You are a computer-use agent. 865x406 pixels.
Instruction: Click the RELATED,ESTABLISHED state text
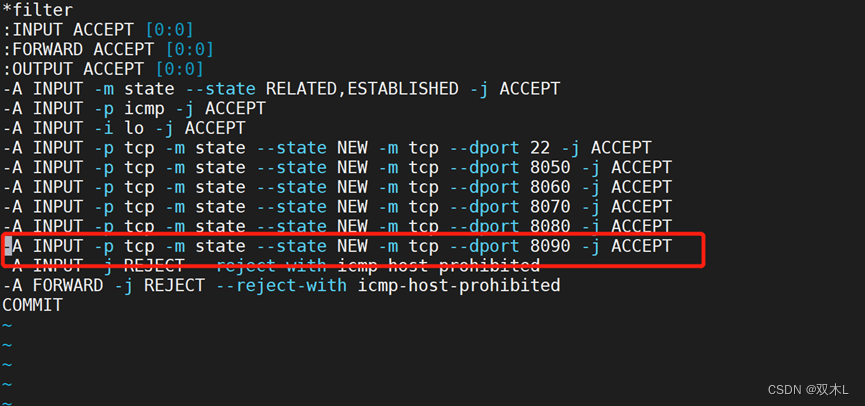361,89
